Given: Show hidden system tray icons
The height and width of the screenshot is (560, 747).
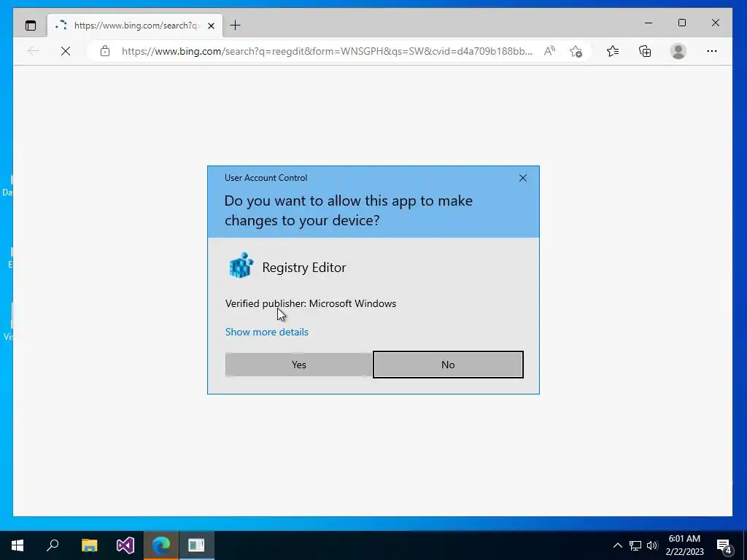Looking at the screenshot, I should point(617,545).
